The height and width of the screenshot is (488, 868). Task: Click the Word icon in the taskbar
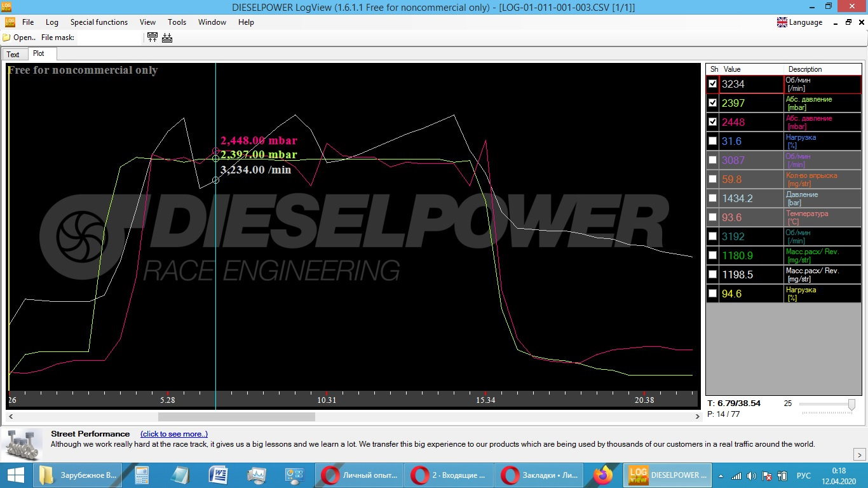pyautogui.click(x=219, y=475)
